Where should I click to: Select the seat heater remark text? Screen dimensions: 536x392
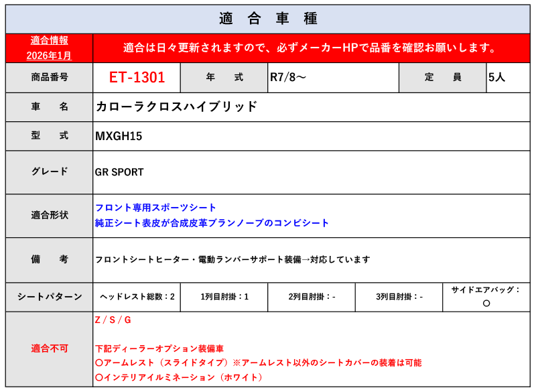coord(232,259)
